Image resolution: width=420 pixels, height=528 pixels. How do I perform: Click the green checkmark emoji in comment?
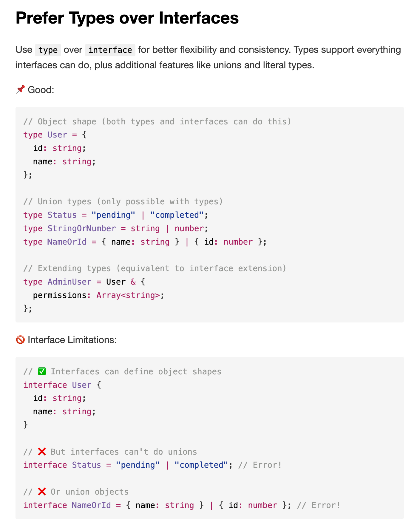point(42,371)
